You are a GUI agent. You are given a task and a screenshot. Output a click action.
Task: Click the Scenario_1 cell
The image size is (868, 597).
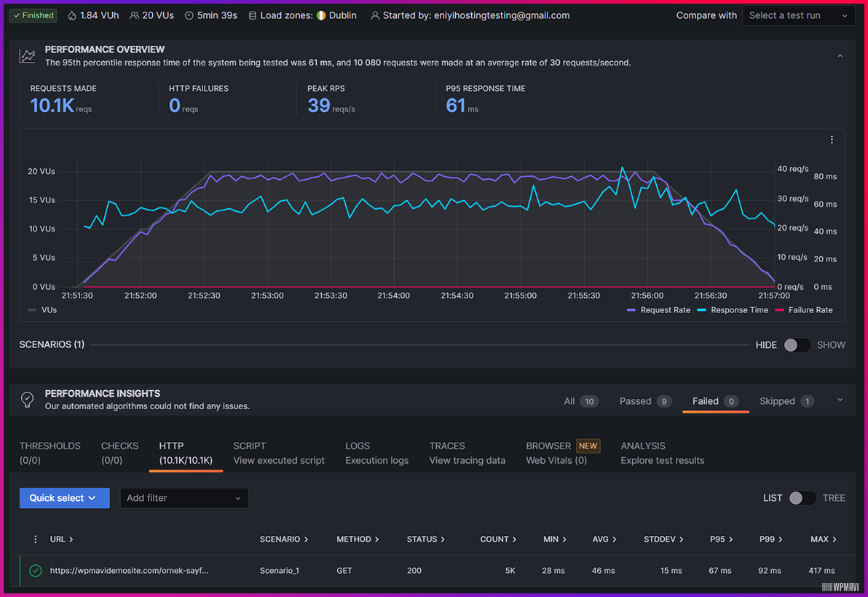click(280, 571)
